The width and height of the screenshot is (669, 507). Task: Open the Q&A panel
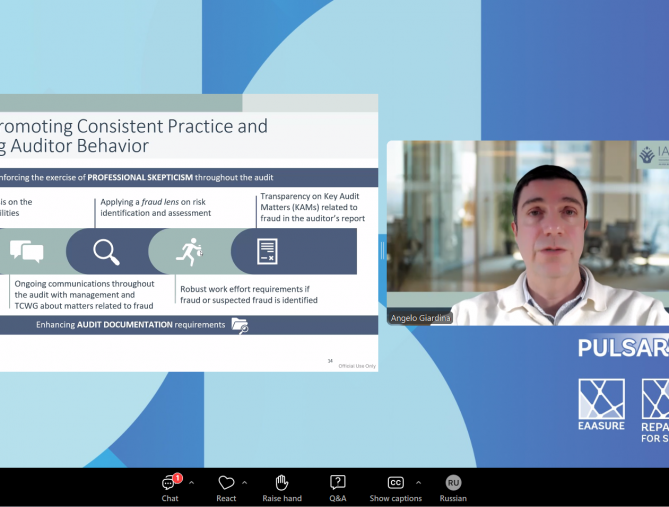[x=338, y=487]
